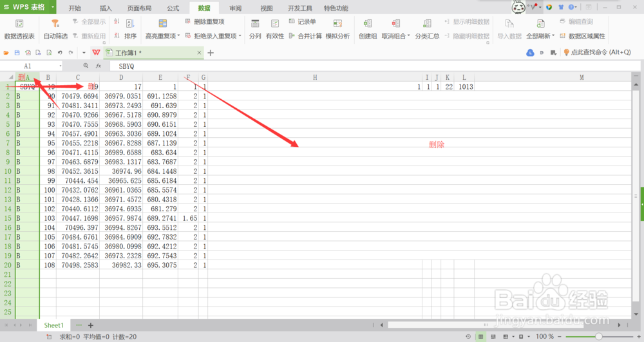Export to PDF from the quick toolbar

(x=28, y=53)
